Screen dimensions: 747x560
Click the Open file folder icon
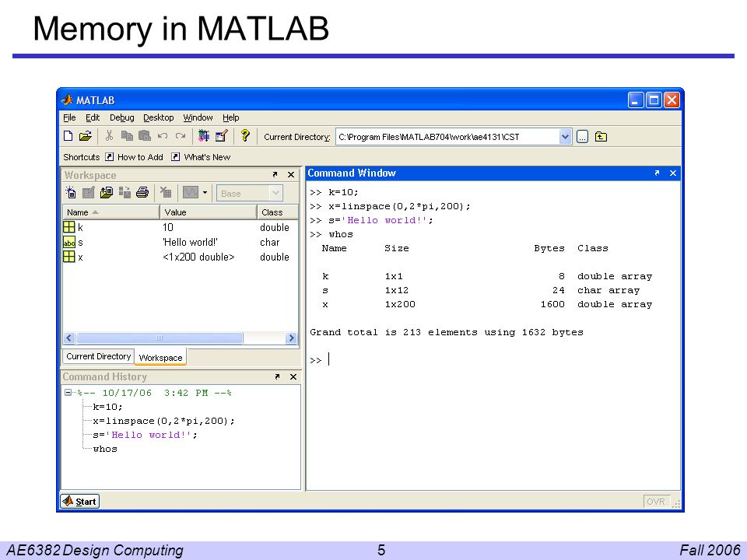[x=86, y=136]
